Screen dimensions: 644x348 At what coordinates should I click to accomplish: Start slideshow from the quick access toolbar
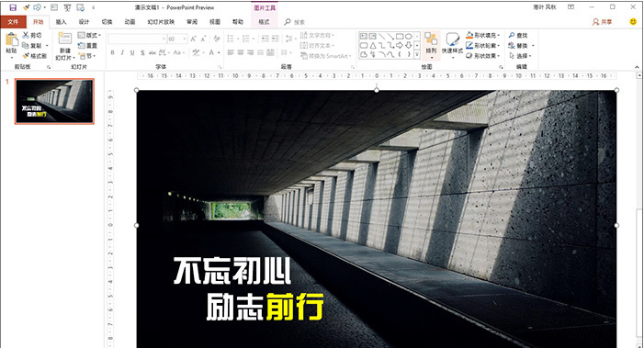pyautogui.click(x=67, y=7)
